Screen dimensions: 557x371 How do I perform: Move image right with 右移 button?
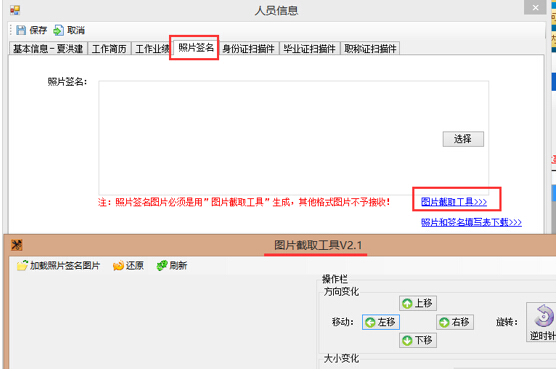tap(455, 322)
